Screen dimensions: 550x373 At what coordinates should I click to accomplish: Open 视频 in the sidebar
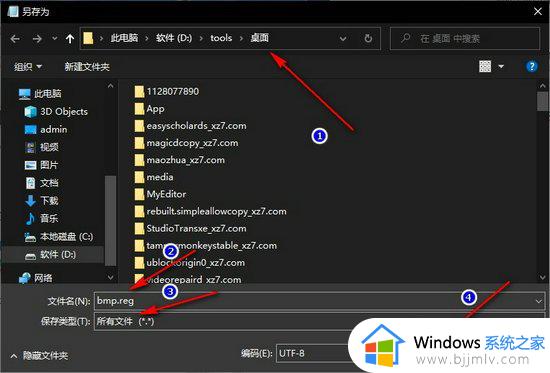[x=41, y=147]
